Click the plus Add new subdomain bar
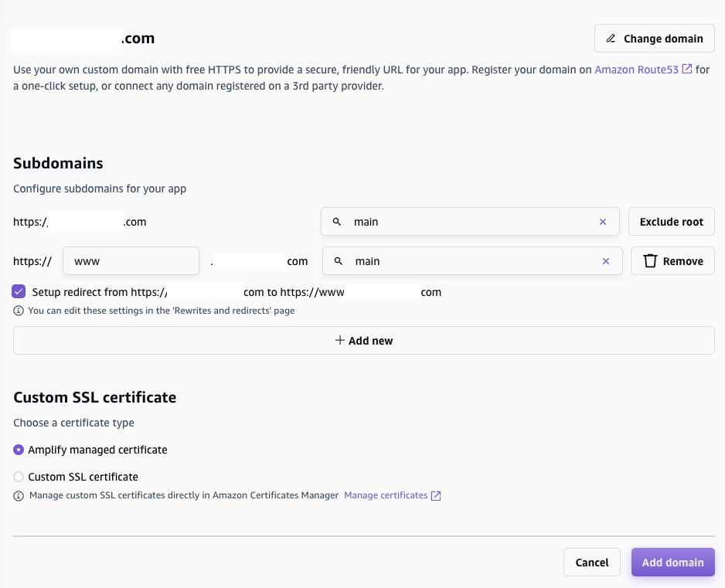725x588 pixels. (363, 340)
